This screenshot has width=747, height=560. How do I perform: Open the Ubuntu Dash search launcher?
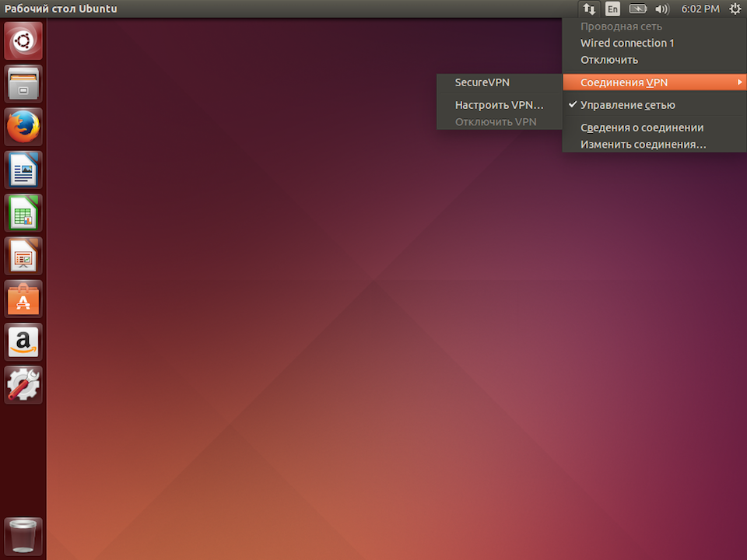coord(23,41)
